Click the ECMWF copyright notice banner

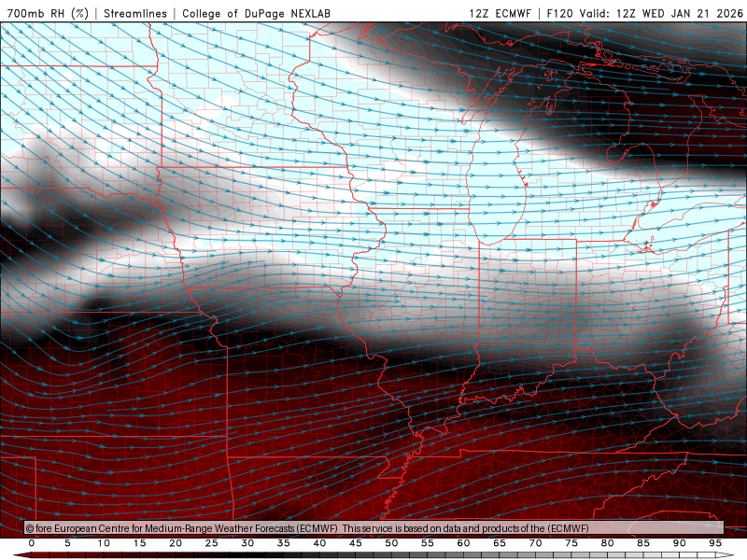click(x=374, y=527)
